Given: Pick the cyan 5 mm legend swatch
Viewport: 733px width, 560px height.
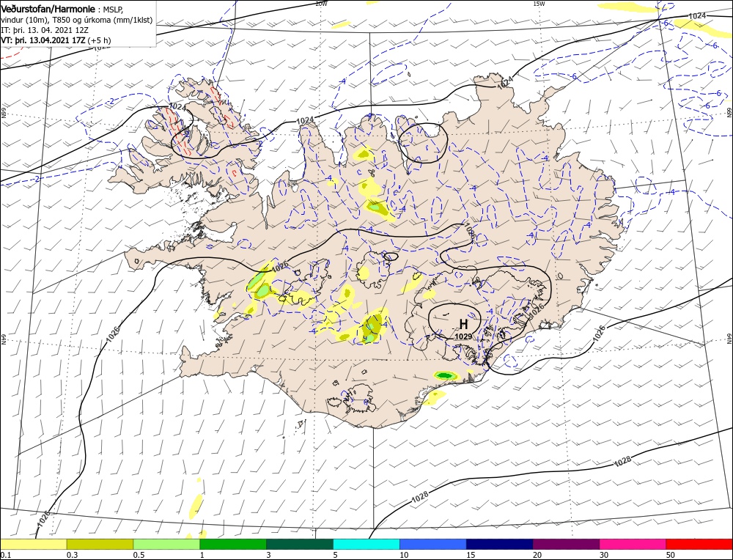Looking at the screenshot, I should point(366,544).
